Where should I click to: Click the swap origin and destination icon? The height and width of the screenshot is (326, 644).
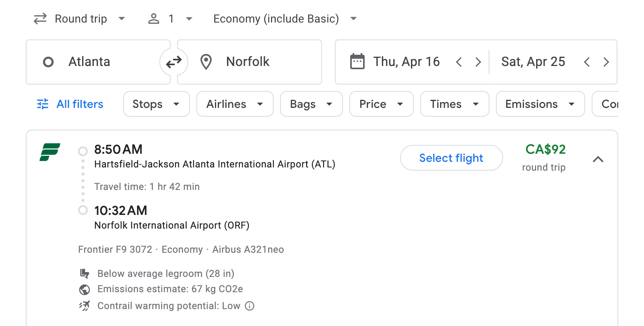[x=173, y=62]
